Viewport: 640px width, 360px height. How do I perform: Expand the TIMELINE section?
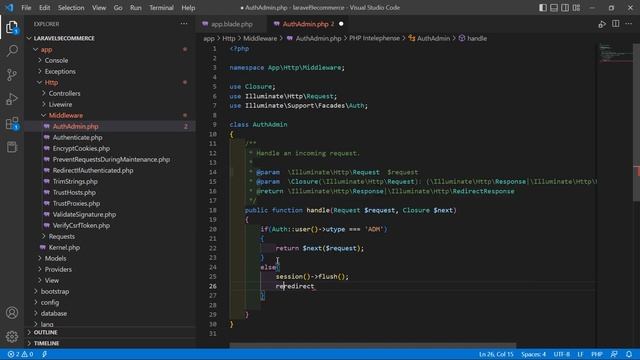tap(46, 343)
